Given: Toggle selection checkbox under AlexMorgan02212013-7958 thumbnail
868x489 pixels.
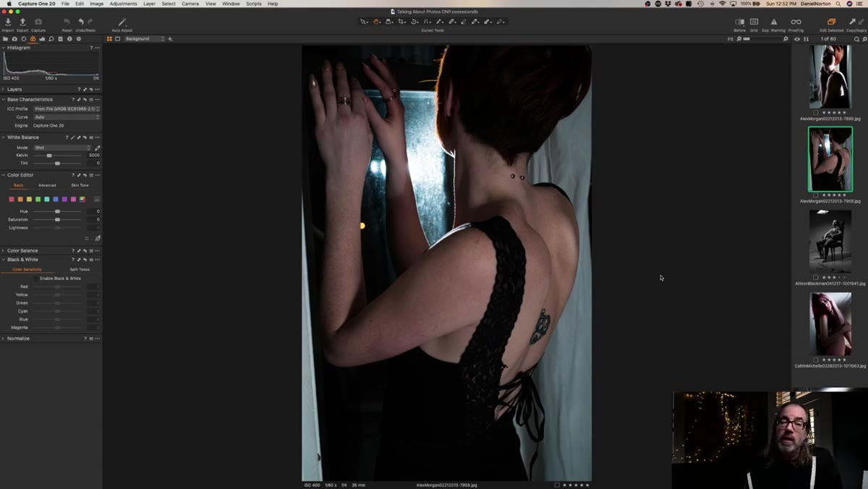Looking at the screenshot, I should pyautogui.click(x=816, y=195).
